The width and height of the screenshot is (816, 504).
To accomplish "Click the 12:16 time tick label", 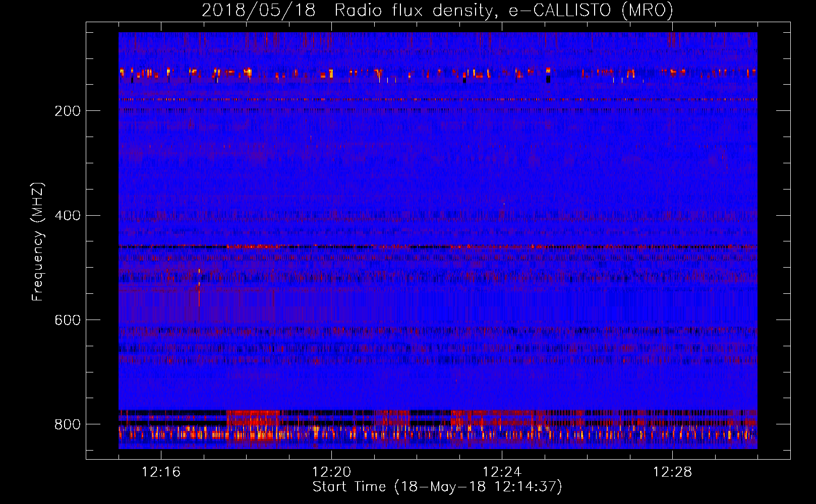I will [161, 472].
